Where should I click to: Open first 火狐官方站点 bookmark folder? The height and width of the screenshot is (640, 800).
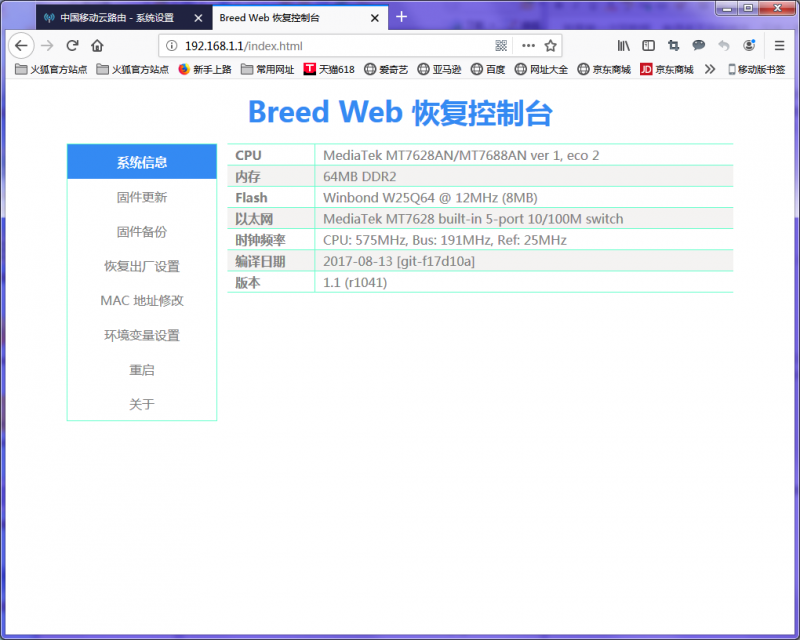coord(51,69)
